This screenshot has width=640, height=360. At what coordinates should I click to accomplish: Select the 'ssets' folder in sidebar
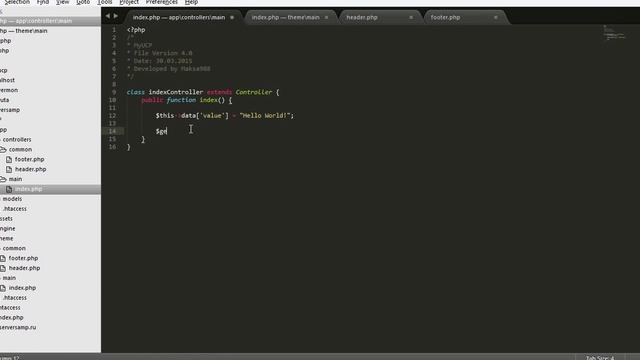pyautogui.click(x=6, y=219)
